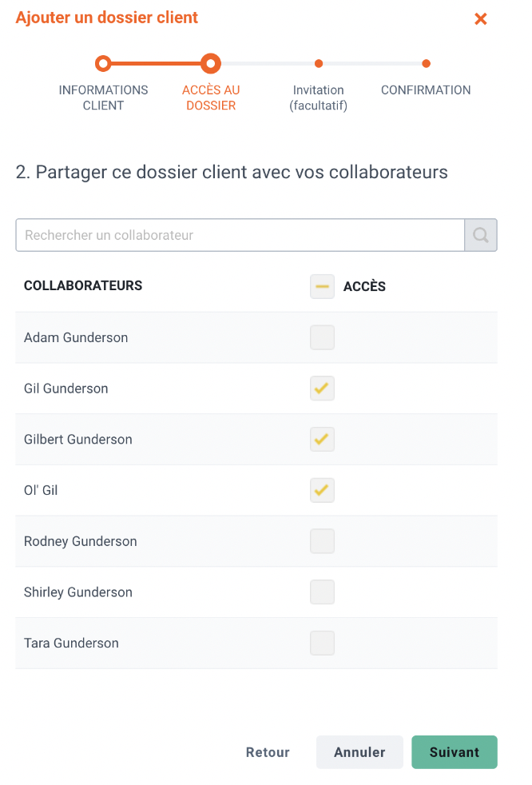Uncheck access for Gil Gunderson
Viewport: 532px width, 785px height.
(322, 389)
